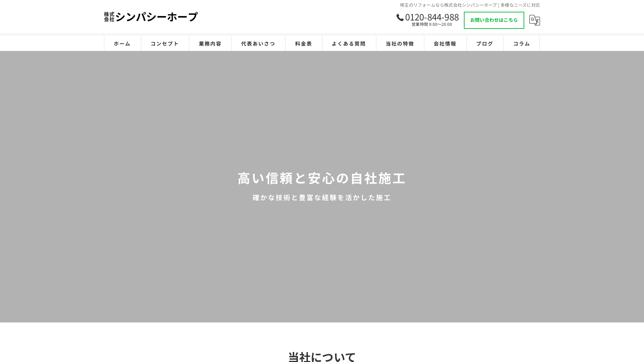Open the 会社情報 menu item
The height and width of the screenshot is (362, 644).
coord(445,44)
